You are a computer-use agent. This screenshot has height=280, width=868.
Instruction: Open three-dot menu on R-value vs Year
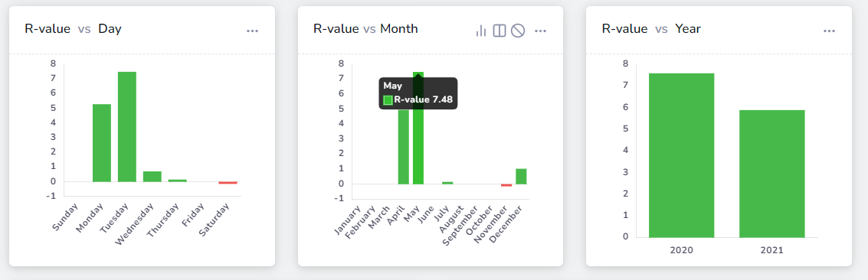coord(829,31)
